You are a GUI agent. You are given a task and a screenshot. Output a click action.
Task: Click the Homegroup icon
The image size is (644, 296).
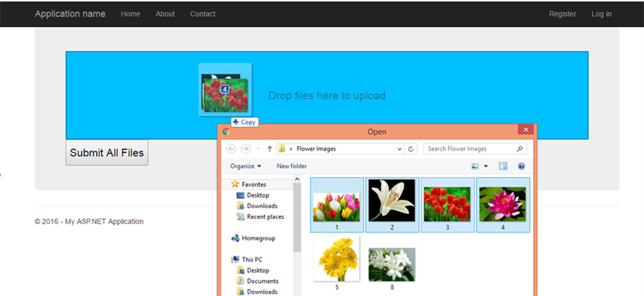pyautogui.click(x=235, y=238)
